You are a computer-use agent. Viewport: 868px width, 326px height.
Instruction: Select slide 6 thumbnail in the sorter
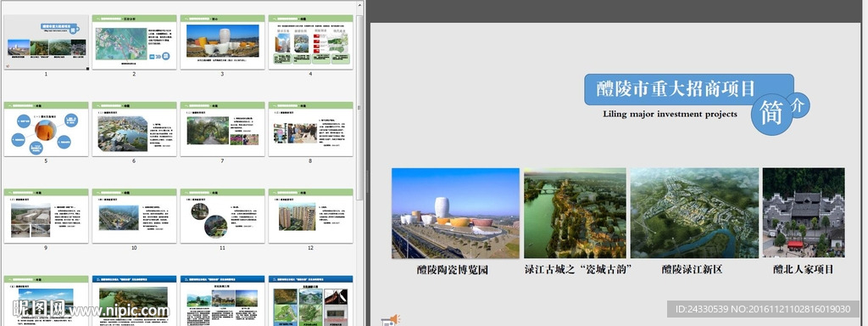pyautogui.click(x=134, y=129)
